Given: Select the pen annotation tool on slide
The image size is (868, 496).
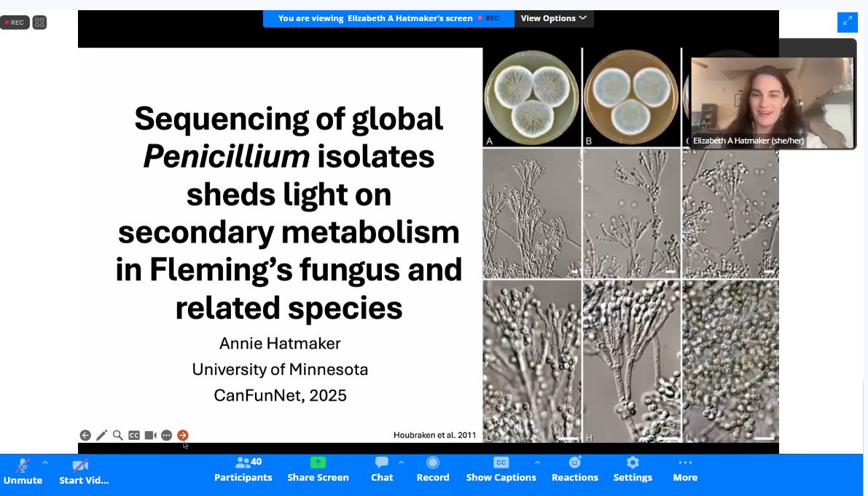Looking at the screenshot, I should [x=101, y=436].
